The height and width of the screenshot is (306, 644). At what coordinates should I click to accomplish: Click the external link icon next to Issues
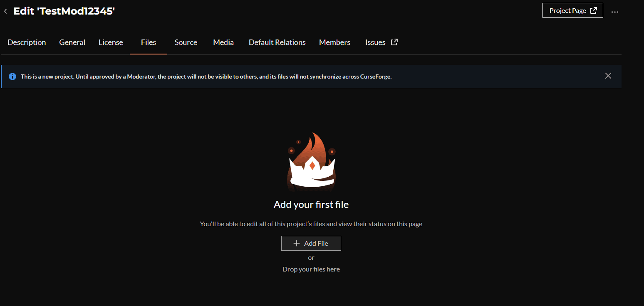(394, 42)
